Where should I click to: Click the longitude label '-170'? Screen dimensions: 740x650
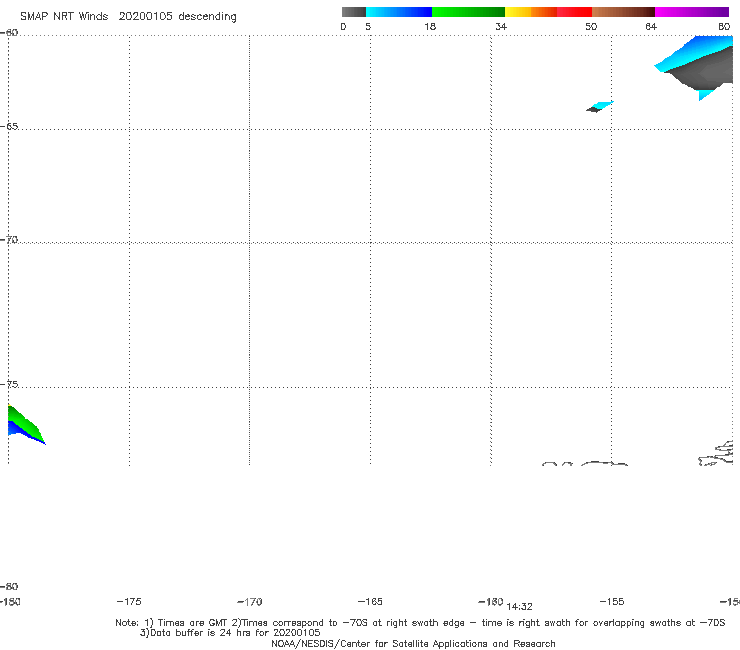pos(250,602)
